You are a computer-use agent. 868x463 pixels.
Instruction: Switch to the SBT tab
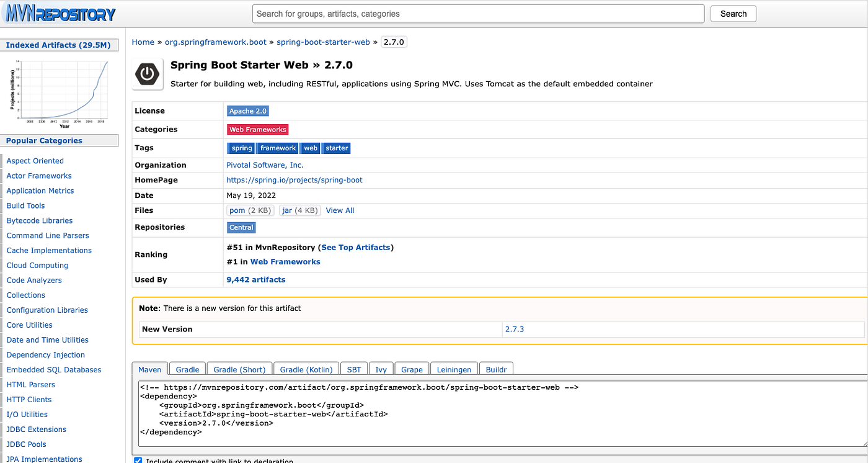(x=354, y=369)
